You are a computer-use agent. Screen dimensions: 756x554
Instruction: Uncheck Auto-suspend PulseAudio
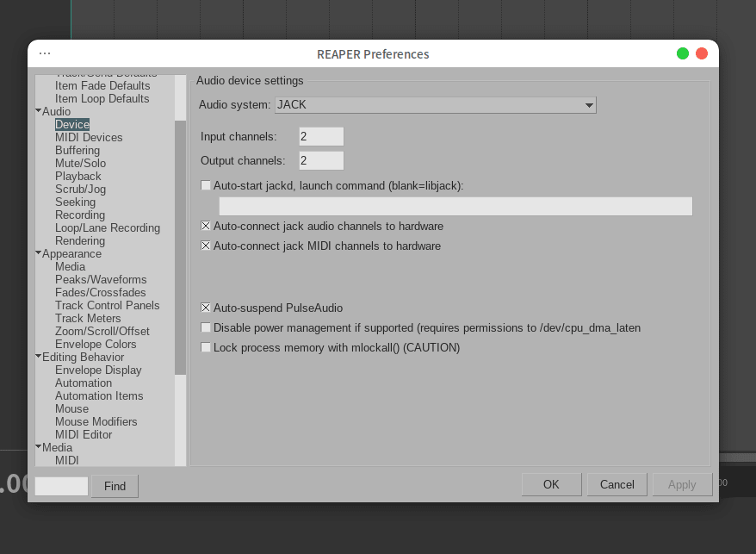click(x=206, y=308)
